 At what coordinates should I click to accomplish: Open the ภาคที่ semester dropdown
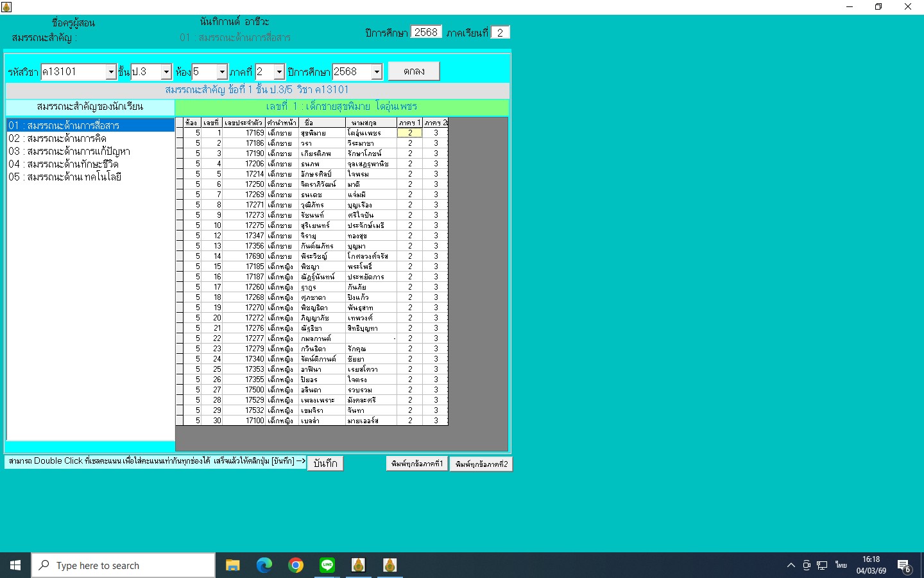pos(279,72)
